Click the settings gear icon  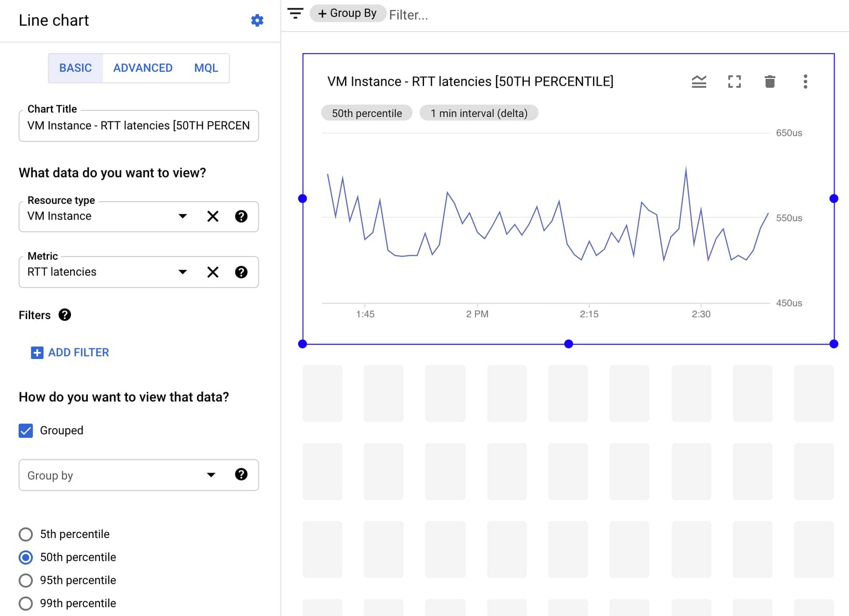(256, 20)
